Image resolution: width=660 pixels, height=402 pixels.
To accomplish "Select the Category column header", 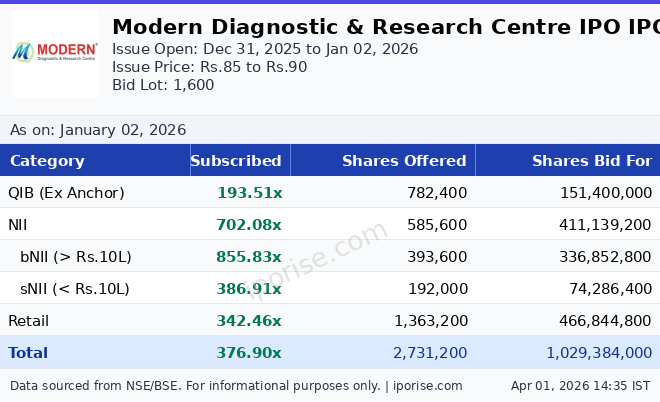I will point(47,161).
